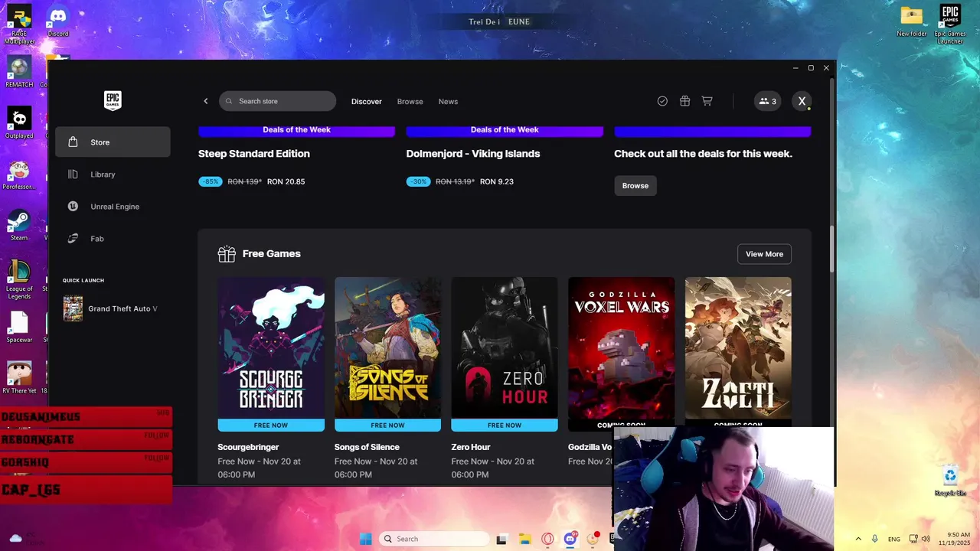Click the Zero Hour title text
This screenshot has height=551, width=980.
coord(471,447)
